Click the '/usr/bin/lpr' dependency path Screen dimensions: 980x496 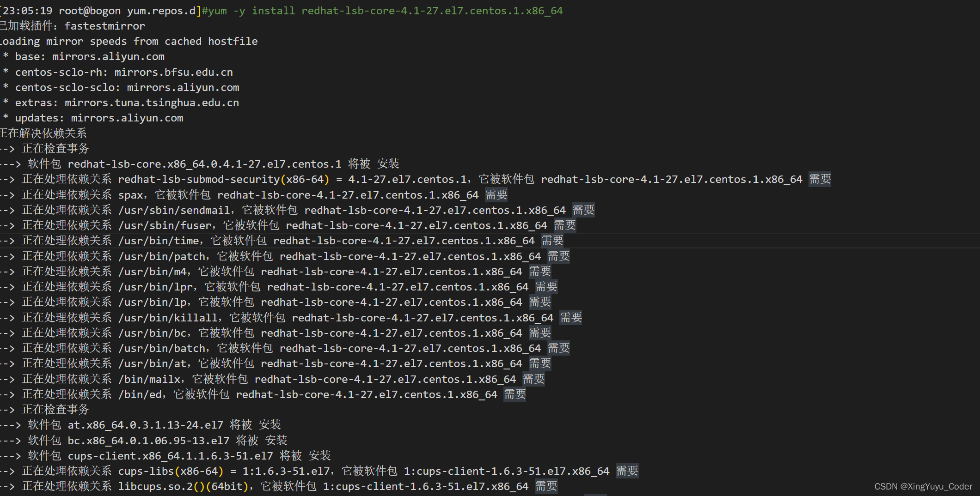[156, 287]
